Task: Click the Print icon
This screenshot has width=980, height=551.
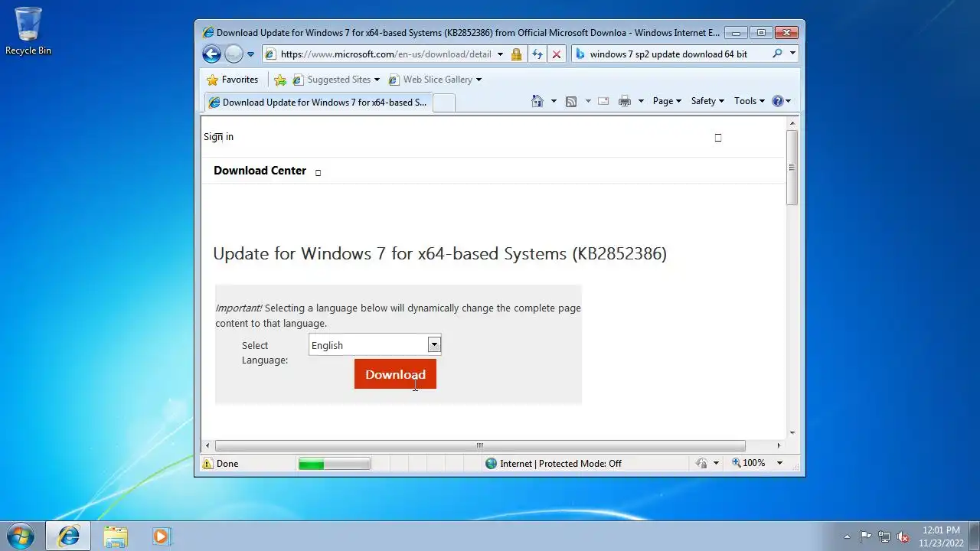Action: coord(625,101)
